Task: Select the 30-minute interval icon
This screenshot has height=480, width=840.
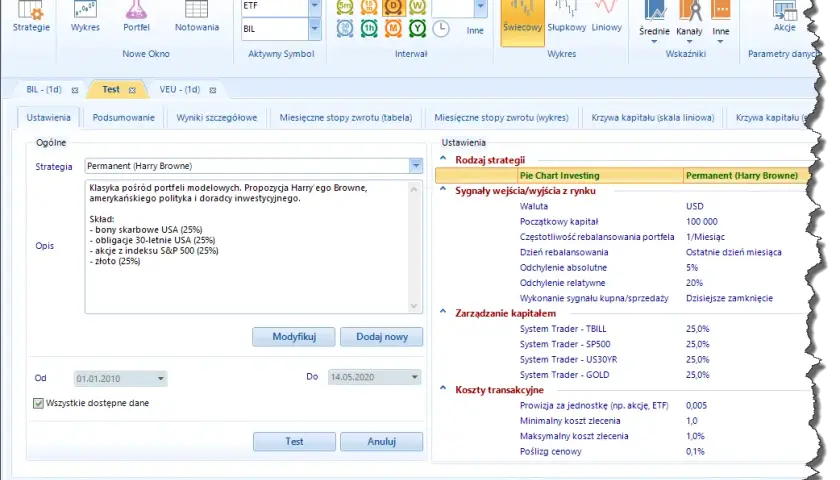Action: [x=344, y=28]
